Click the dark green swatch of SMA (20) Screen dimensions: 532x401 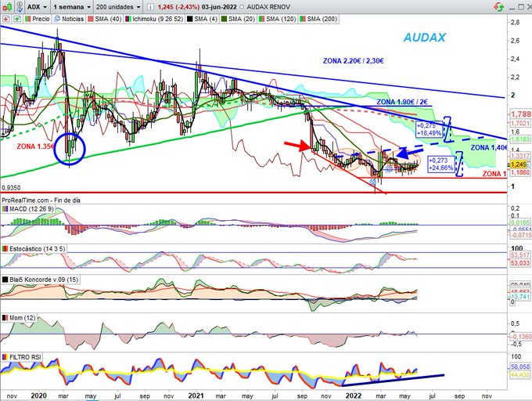(224, 19)
